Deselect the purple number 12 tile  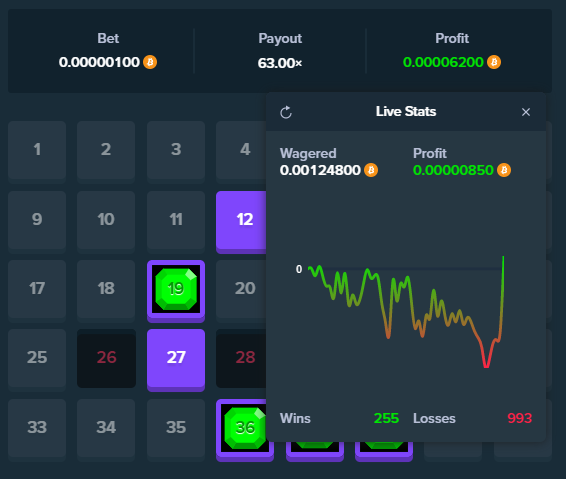coord(241,222)
